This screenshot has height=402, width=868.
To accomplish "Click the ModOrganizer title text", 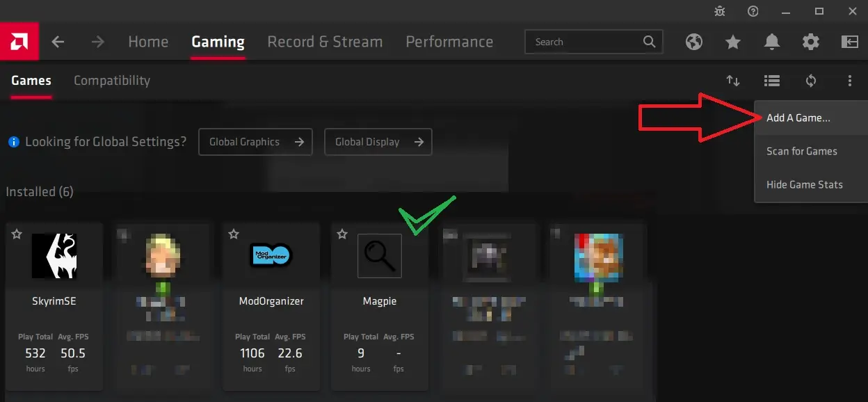I will pos(271,301).
